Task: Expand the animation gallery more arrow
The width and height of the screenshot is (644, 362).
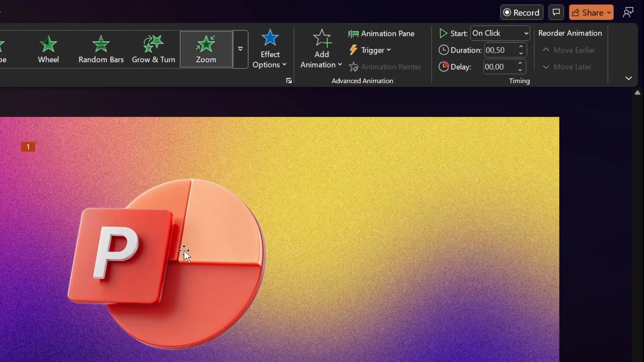Action: (240, 49)
